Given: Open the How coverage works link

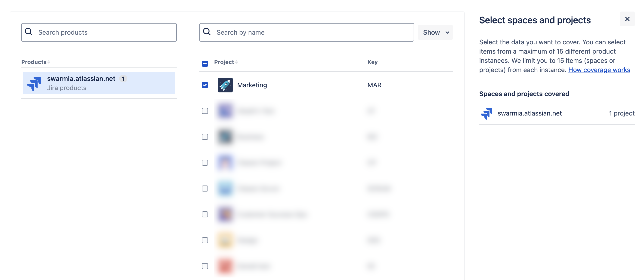Looking at the screenshot, I should pos(599,70).
